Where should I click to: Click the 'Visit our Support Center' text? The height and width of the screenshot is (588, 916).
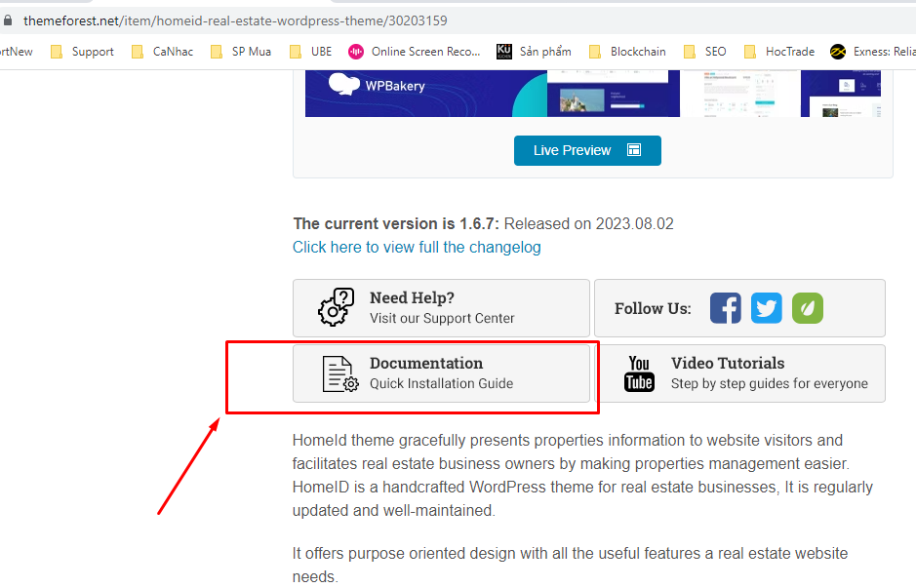[x=442, y=318]
